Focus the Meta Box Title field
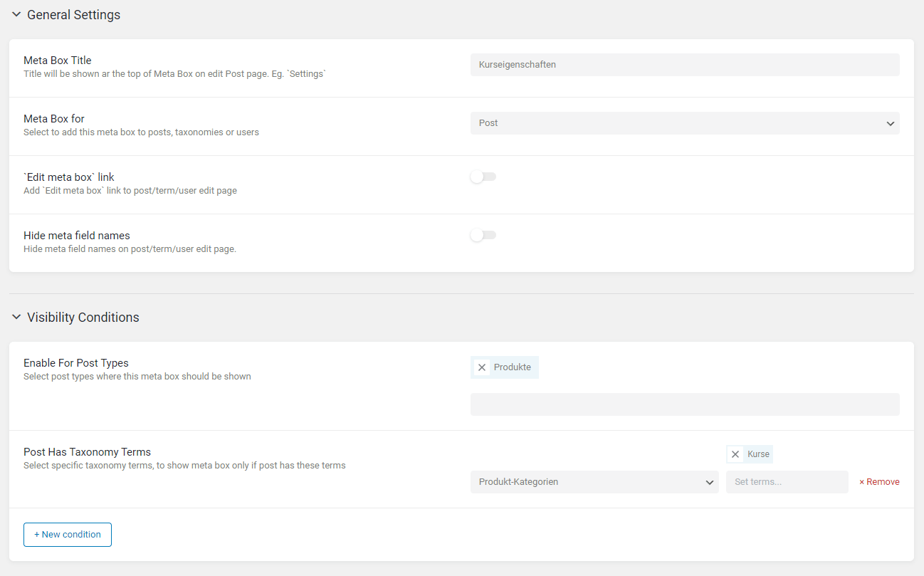 [684, 65]
